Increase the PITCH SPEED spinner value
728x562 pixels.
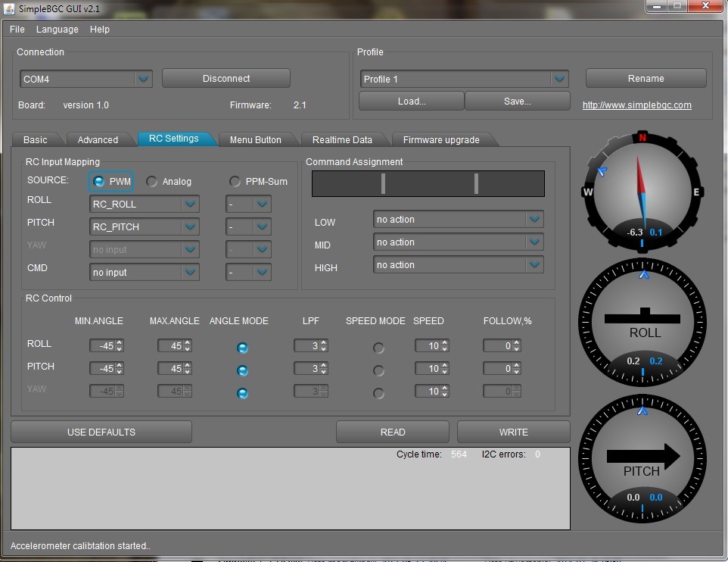[x=445, y=365]
